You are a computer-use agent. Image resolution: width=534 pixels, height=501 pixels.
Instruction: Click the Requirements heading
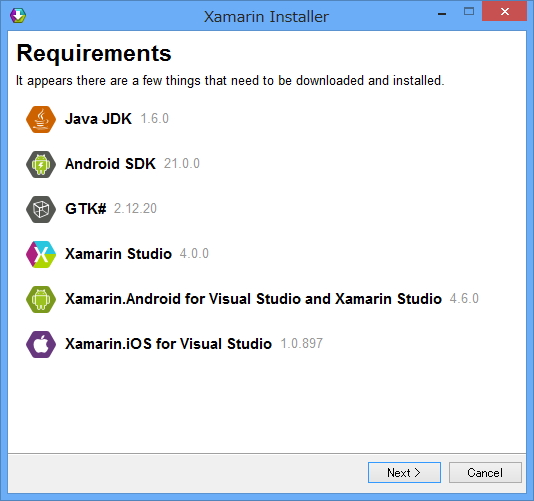tap(94, 53)
